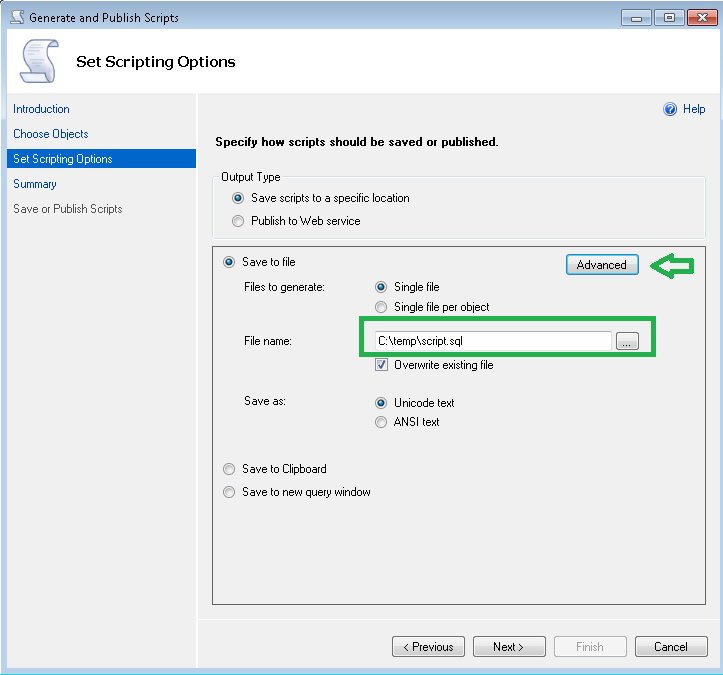
Task: Select Save to new query window
Action: pyautogui.click(x=229, y=492)
